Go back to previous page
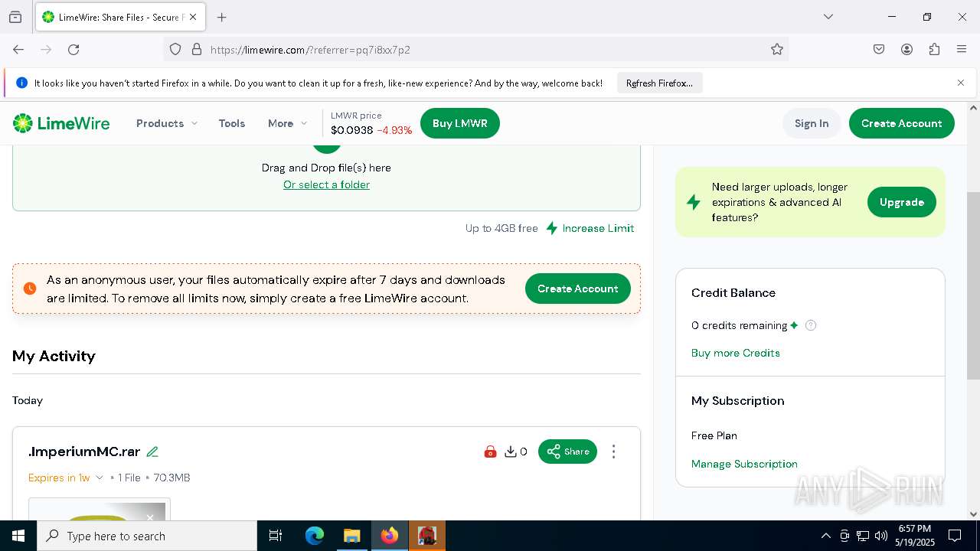Screen dimensions: 980x551 (x=18, y=49)
